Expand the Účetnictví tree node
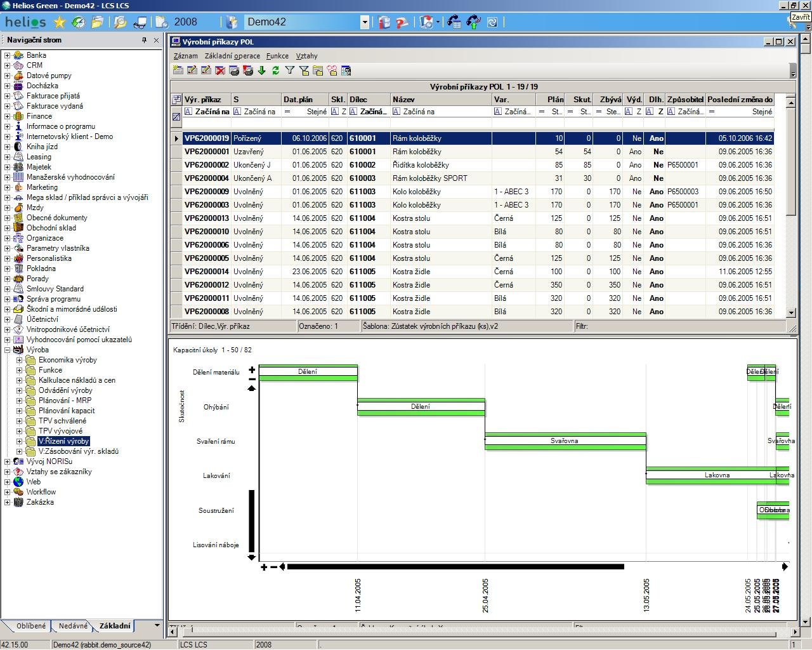The width and height of the screenshot is (812, 650). click(7, 319)
